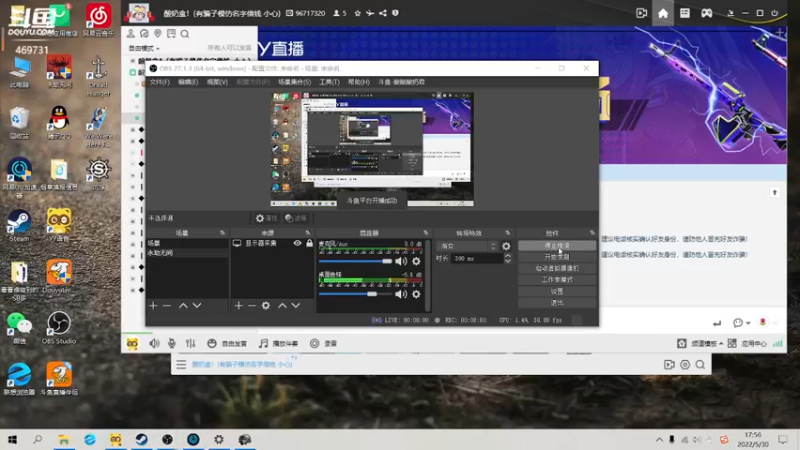Click the play accompaniment music button
Screen dimensions: 800x450
[x=279, y=343]
